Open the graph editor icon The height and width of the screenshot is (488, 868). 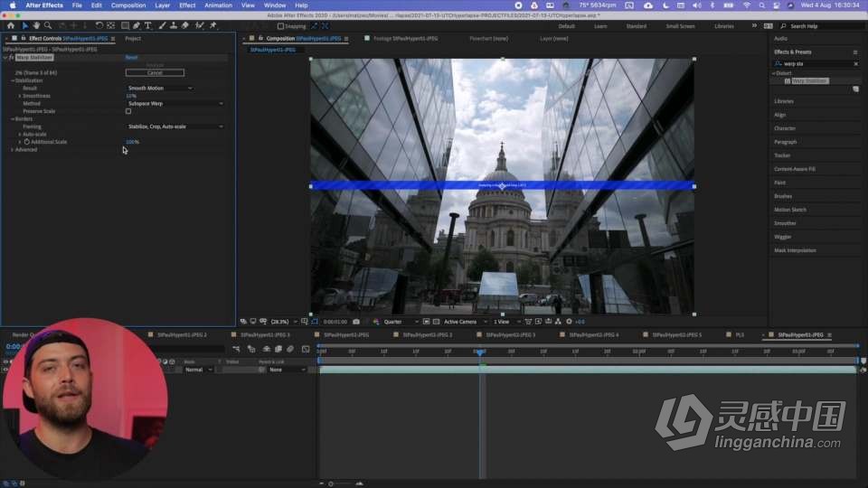pos(306,349)
